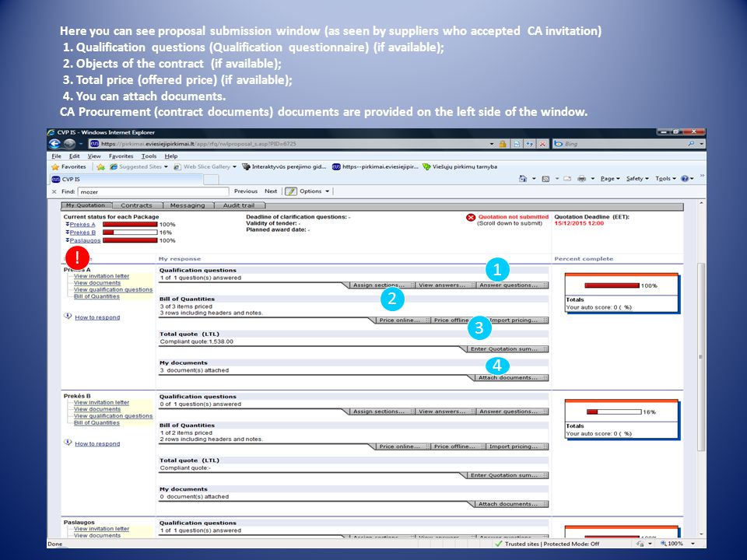Click Next in the Find bar
This screenshot has width=747, height=560.
pyautogui.click(x=271, y=191)
